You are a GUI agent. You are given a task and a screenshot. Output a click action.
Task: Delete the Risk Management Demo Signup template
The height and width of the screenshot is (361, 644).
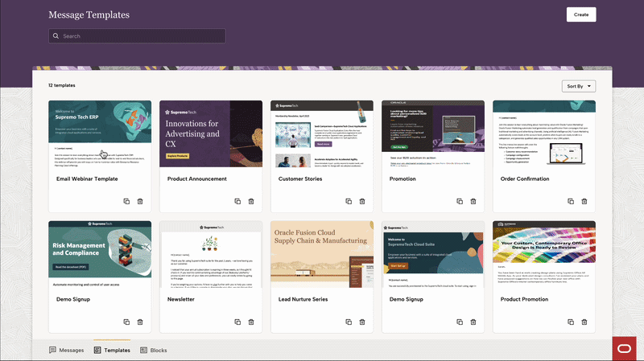click(140, 322)
